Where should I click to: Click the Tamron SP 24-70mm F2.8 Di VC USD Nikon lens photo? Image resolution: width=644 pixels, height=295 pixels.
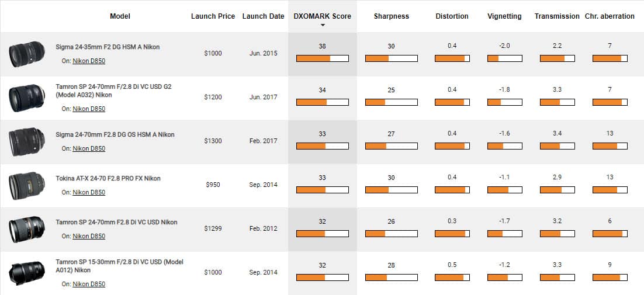26,229
